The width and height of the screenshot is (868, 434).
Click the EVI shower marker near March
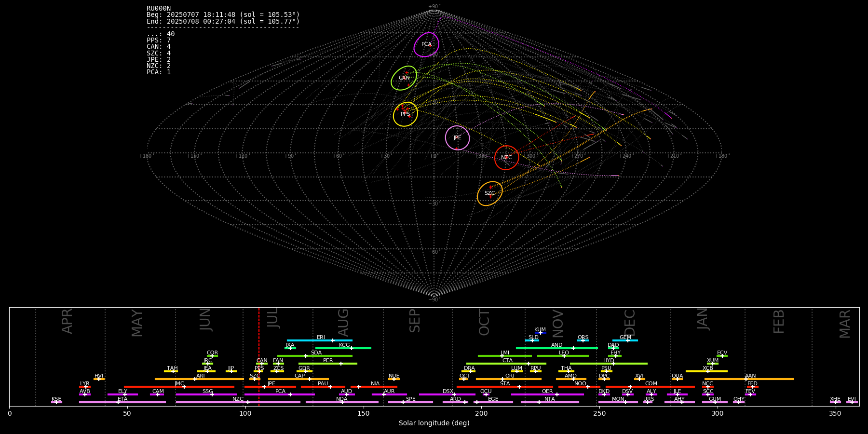click(x=852, y=402)
